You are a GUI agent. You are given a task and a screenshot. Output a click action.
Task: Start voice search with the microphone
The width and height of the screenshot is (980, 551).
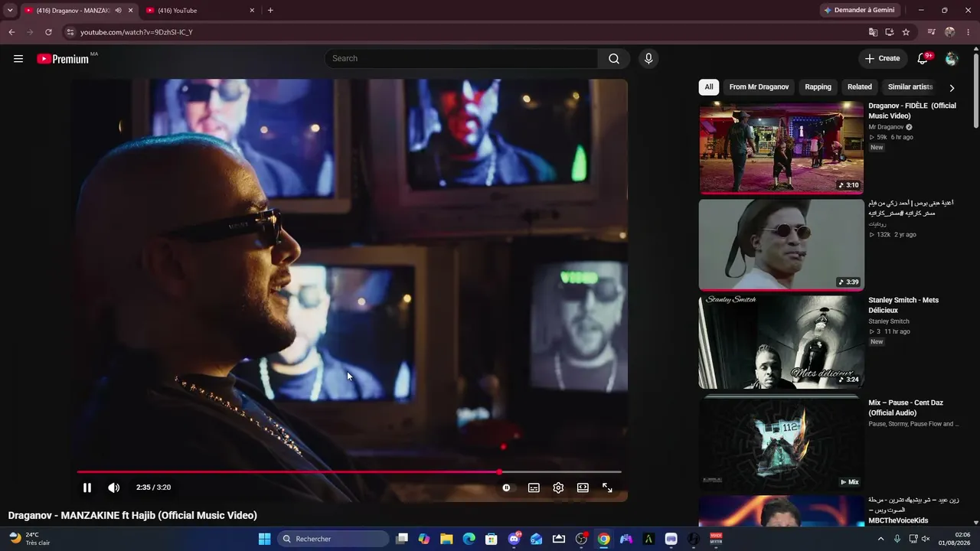tap(648, 58)
